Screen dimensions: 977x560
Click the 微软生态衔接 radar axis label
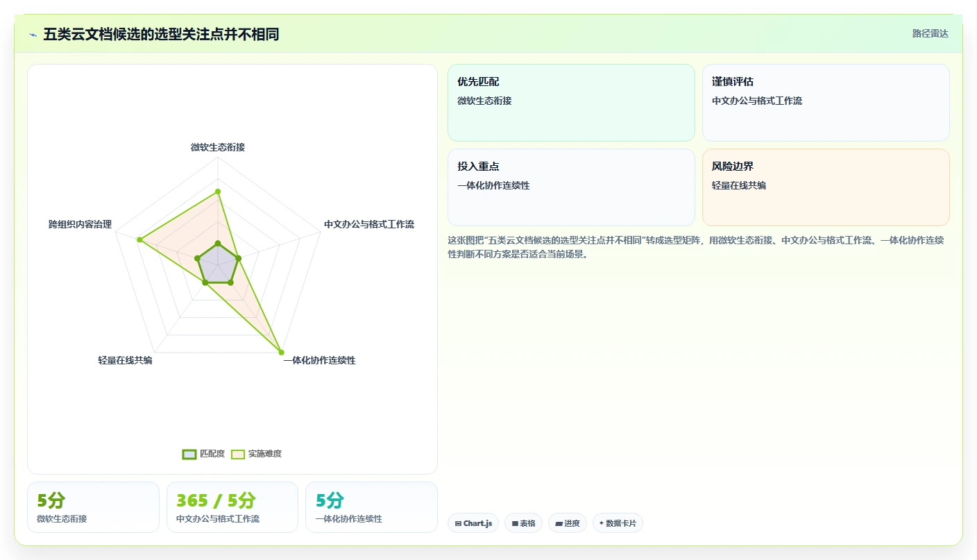point(218,147)
